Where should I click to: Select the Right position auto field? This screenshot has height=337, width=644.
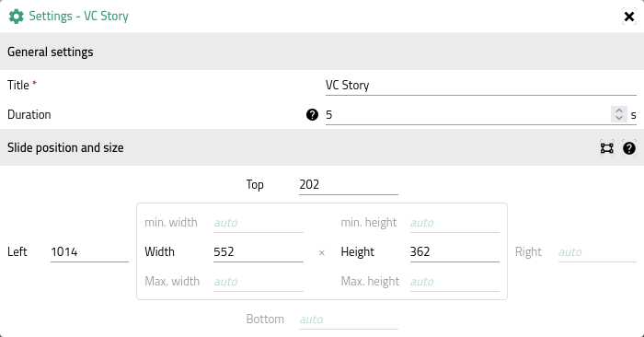[597, 252]
